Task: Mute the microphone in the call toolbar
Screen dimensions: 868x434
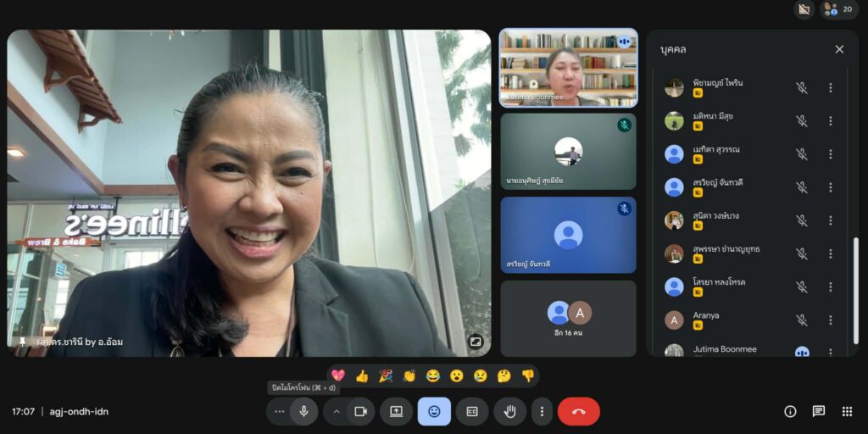Action: (x=303, y=411)
